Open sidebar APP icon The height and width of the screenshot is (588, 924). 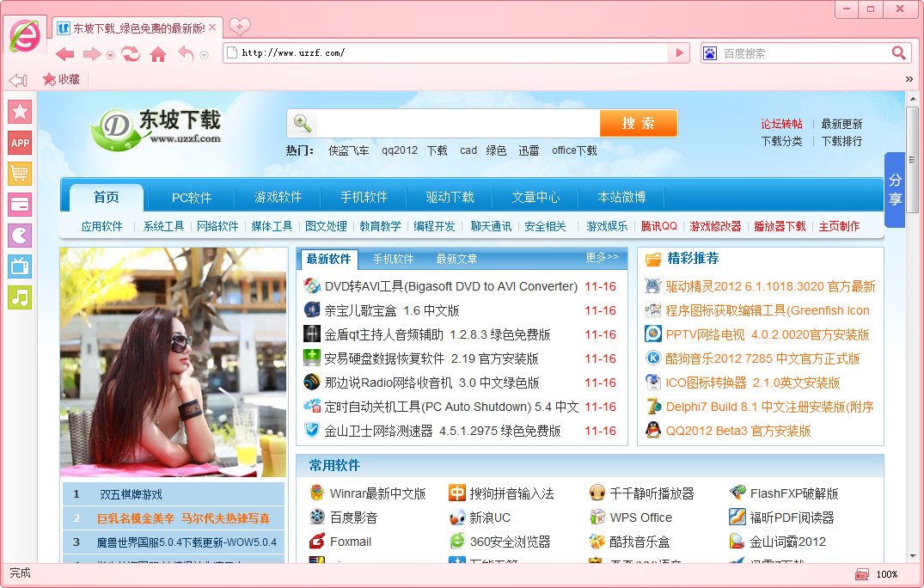point(20,143)
